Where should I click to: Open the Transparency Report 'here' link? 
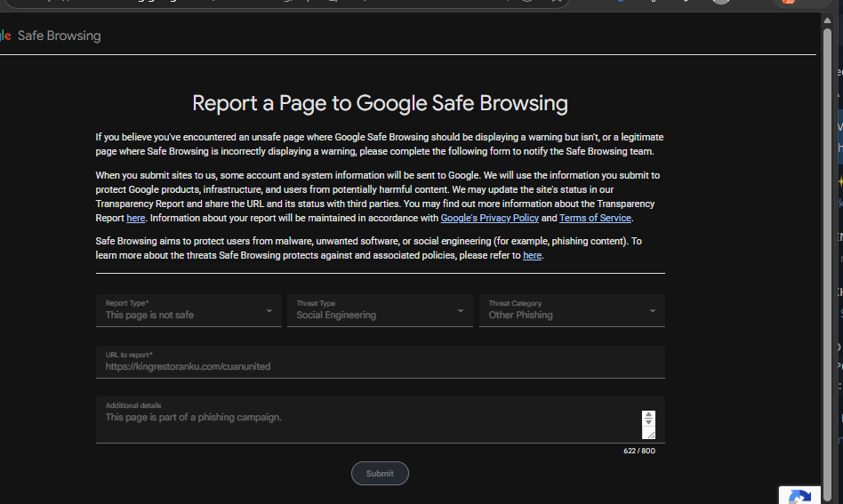135,218
